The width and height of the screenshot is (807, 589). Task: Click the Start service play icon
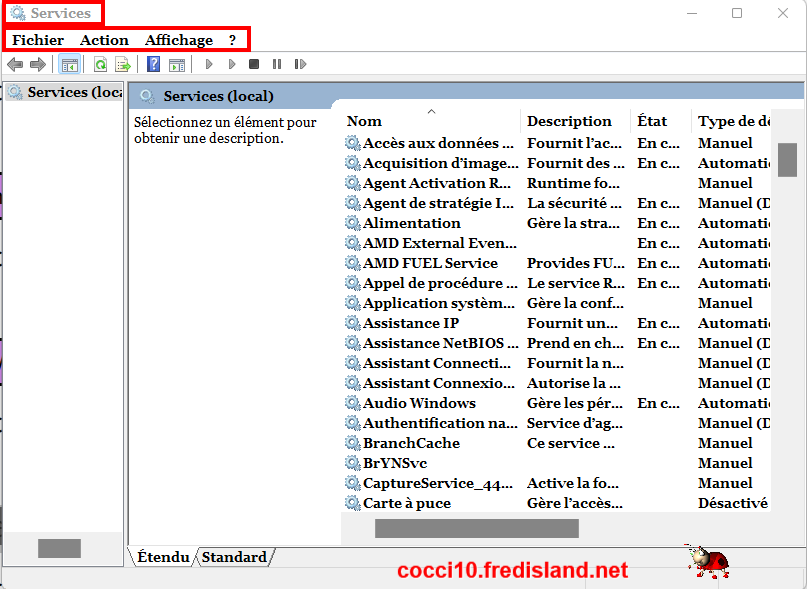tap(209, 64)
